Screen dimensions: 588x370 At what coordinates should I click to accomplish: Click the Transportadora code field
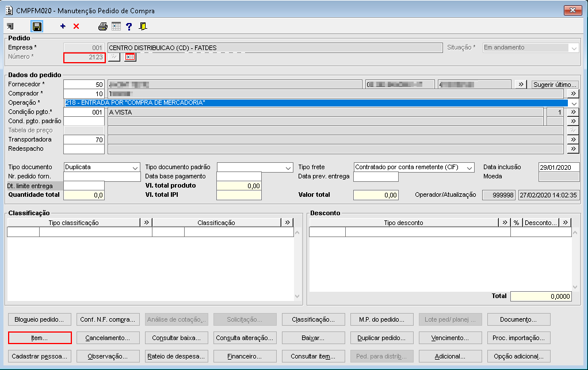(84, 139)
